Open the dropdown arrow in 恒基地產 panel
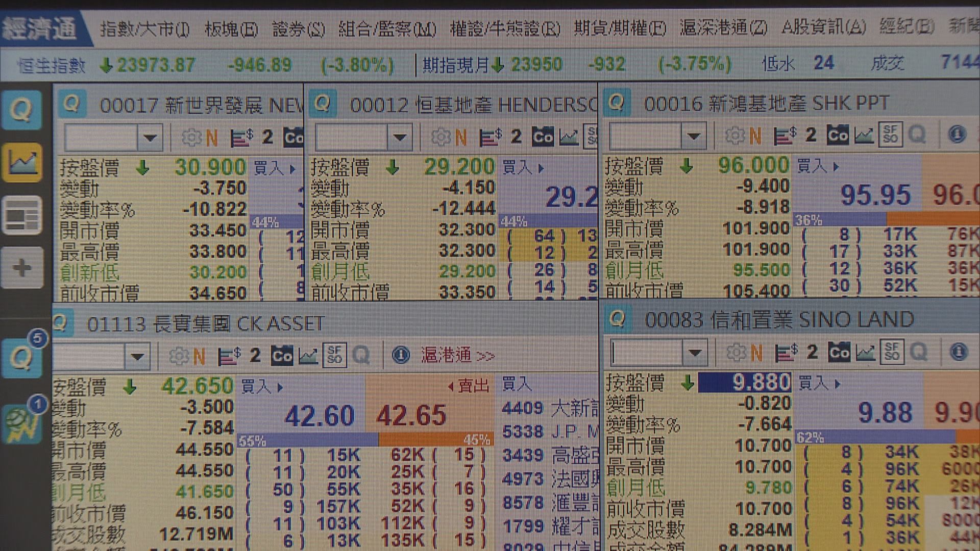Image resolution: width=980 pixels, height=551 pixels. 399,137
